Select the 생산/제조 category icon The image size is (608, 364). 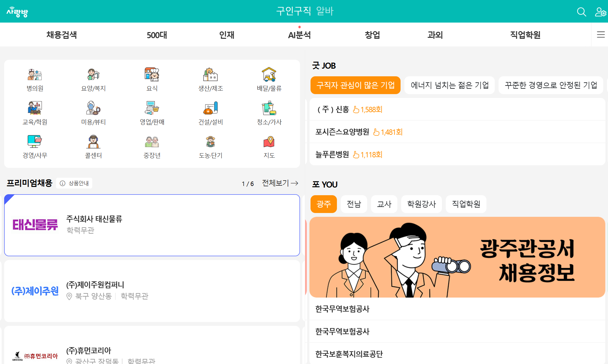point(210,75)
